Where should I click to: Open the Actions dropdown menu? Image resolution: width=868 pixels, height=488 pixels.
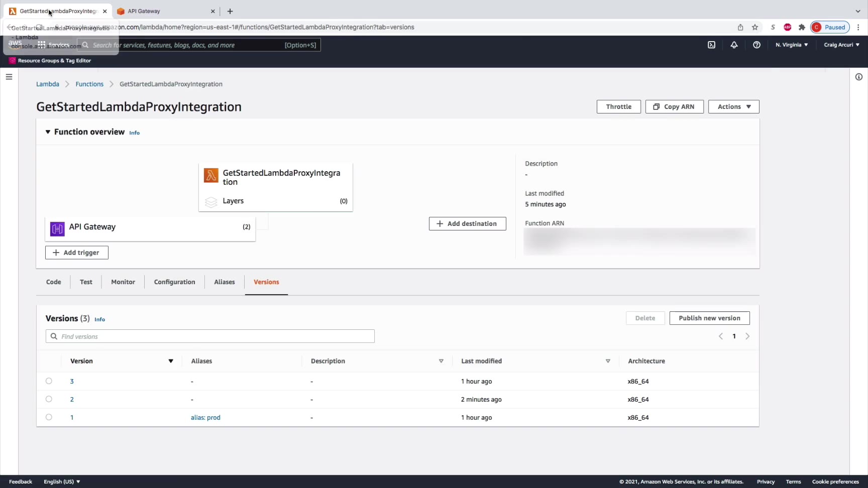pyautogui.click(x=733, y=106)
